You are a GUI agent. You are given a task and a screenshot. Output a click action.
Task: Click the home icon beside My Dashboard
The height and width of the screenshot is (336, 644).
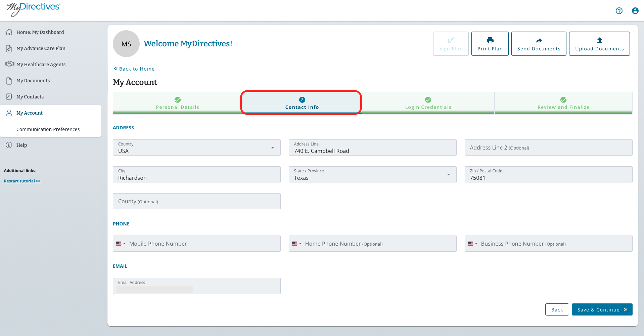(9, 32)
